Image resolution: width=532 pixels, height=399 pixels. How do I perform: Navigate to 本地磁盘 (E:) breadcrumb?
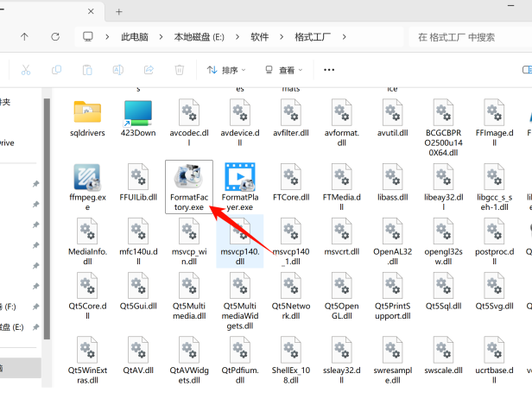click(199, 37)
